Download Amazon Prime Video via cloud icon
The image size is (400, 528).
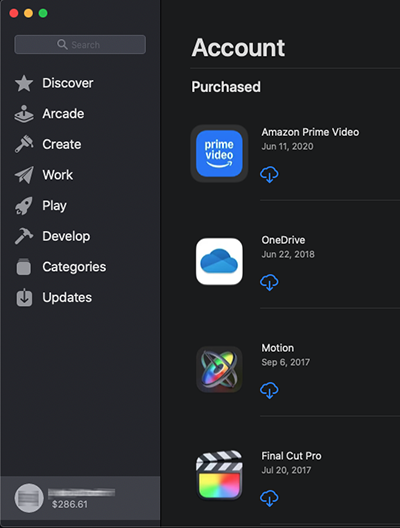pos(269,174)
